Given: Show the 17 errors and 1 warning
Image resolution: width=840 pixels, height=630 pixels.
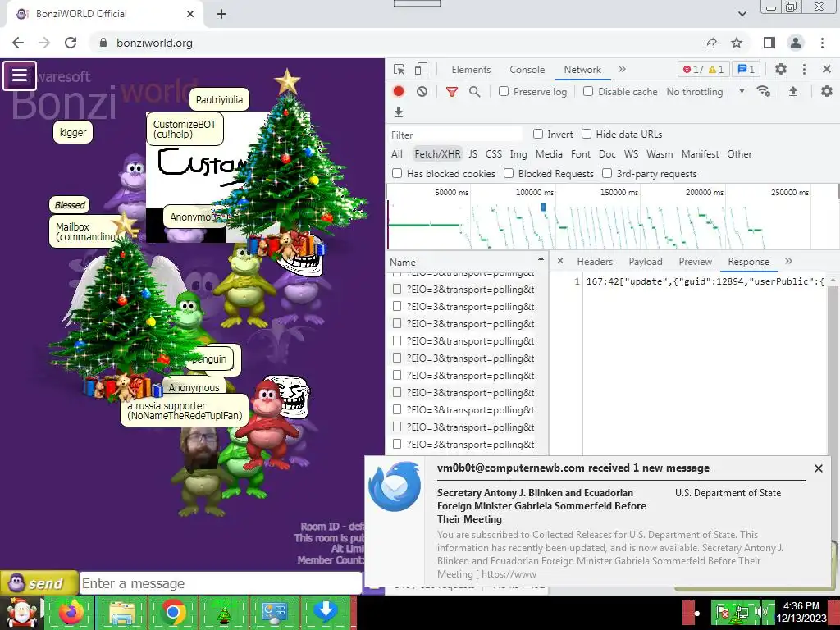Looking at the screenshot, I should 703,69.
